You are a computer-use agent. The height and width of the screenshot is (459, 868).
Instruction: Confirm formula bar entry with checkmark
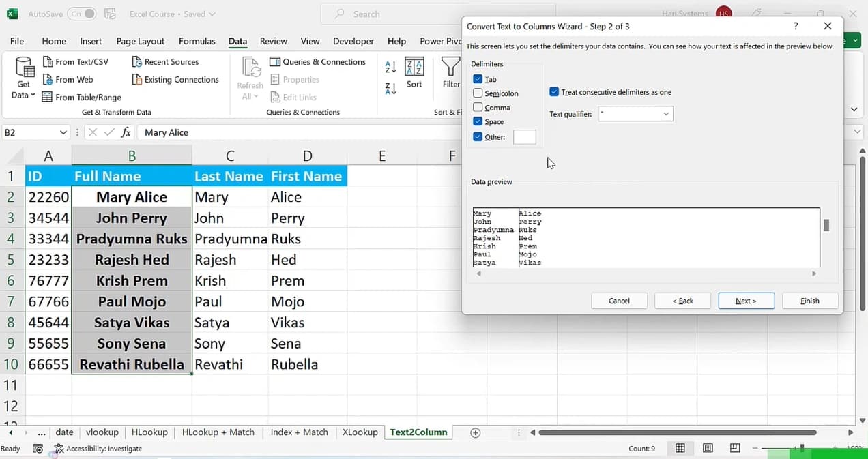[109, 132]
